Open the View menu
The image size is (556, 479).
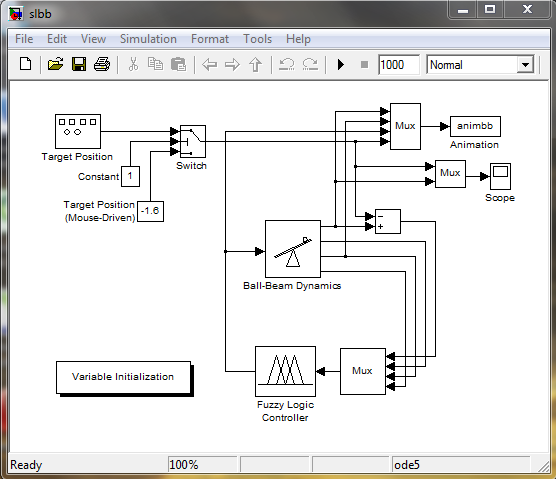click(x=93, y=39)
